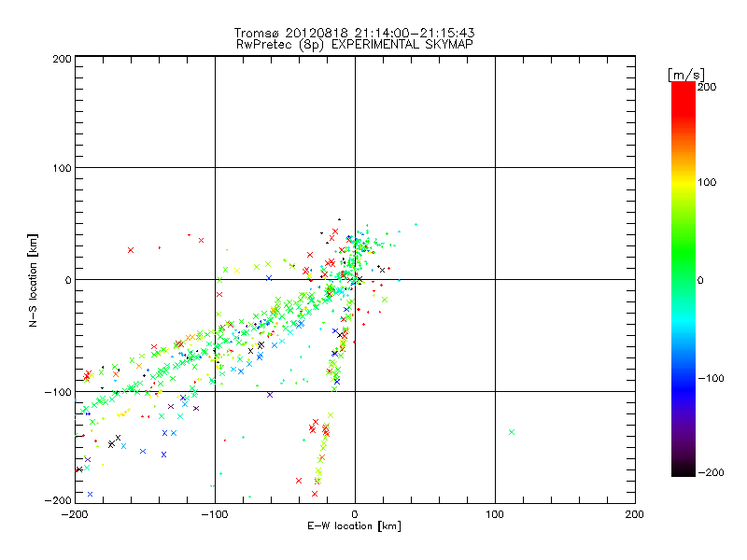Image resolution: width=747 pixels, height=560 pixels.
Task: Click the 'N-S location [km]' axis label
Action: pyautogui.click(x=33, y=281)
